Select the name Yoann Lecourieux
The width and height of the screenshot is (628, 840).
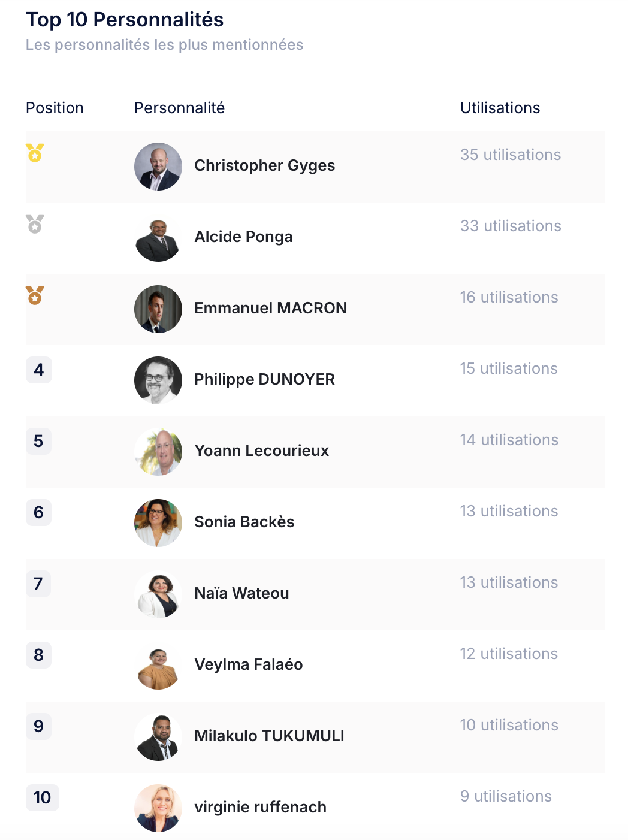(262, 451)
